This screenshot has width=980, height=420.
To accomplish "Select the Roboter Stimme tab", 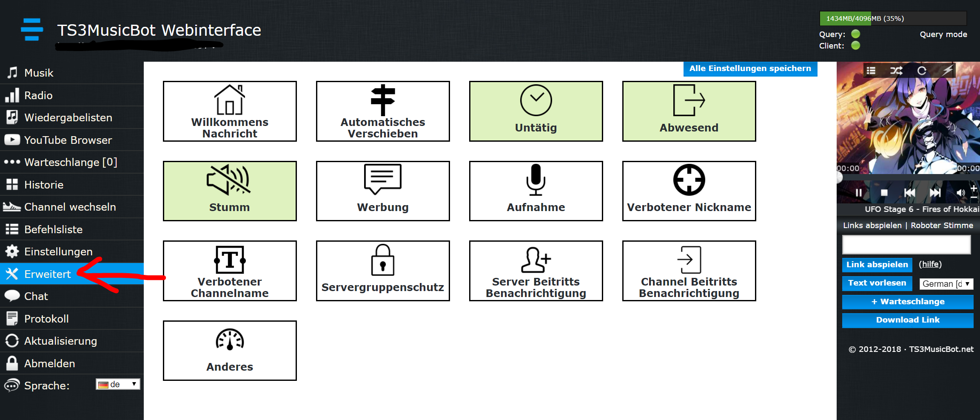I will click(942, 226).
